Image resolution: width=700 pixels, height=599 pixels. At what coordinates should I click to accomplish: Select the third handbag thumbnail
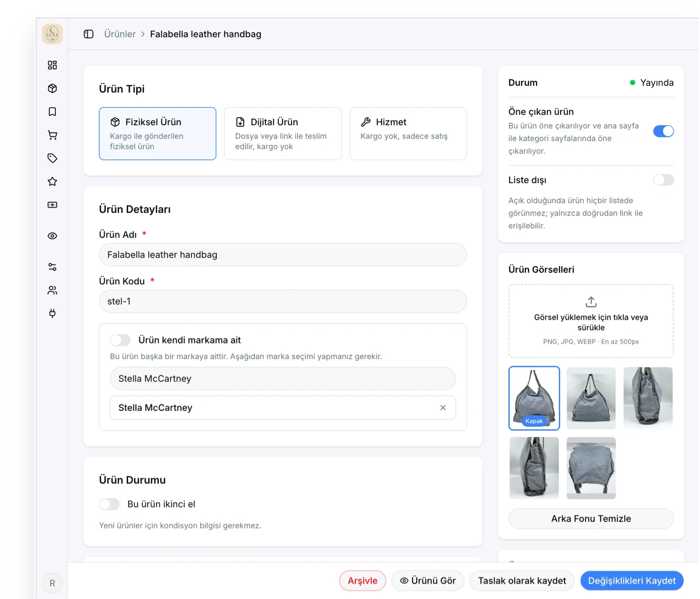(648, 398)
